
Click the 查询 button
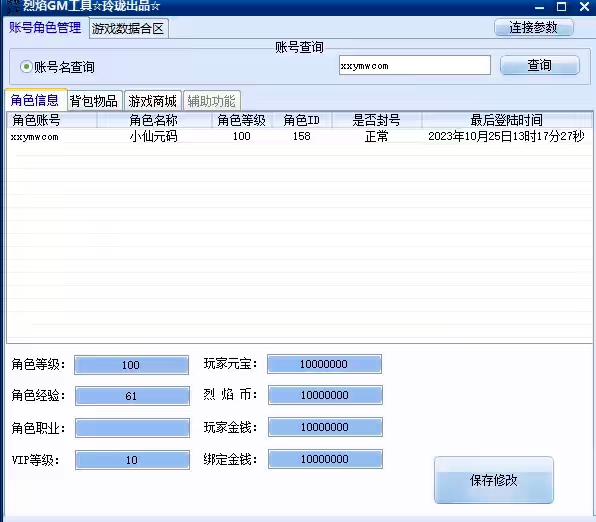pos(539,65)
